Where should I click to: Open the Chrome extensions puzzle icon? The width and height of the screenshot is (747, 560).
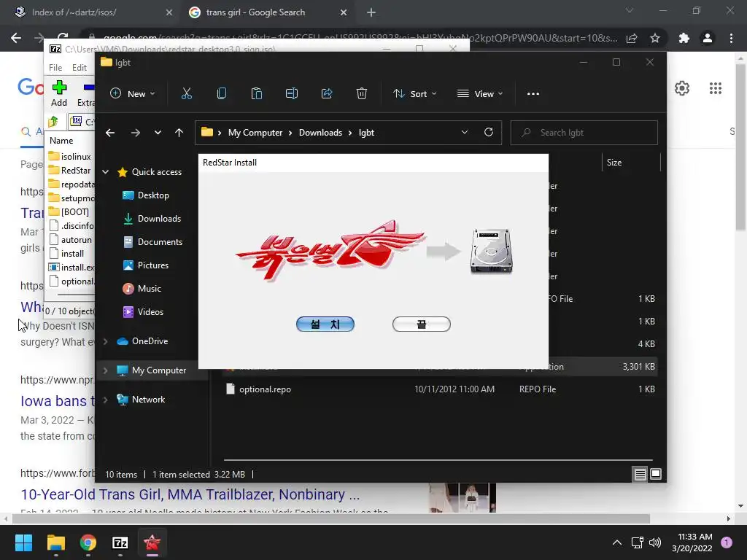[x=684, y=38]
